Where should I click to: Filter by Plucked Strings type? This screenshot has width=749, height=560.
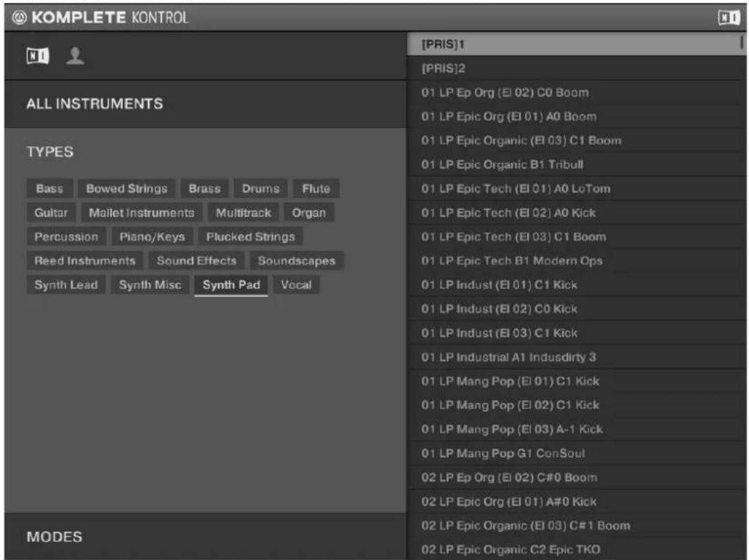(x=250, y=236)
